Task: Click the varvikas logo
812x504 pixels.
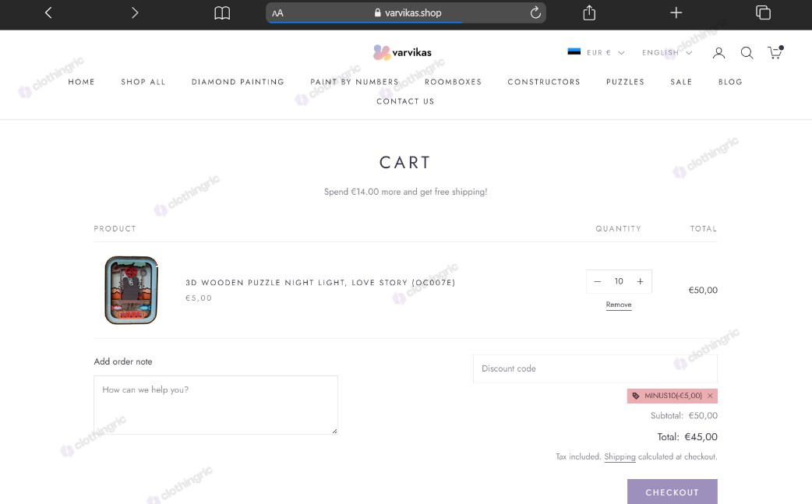Action: pos(402,52)
